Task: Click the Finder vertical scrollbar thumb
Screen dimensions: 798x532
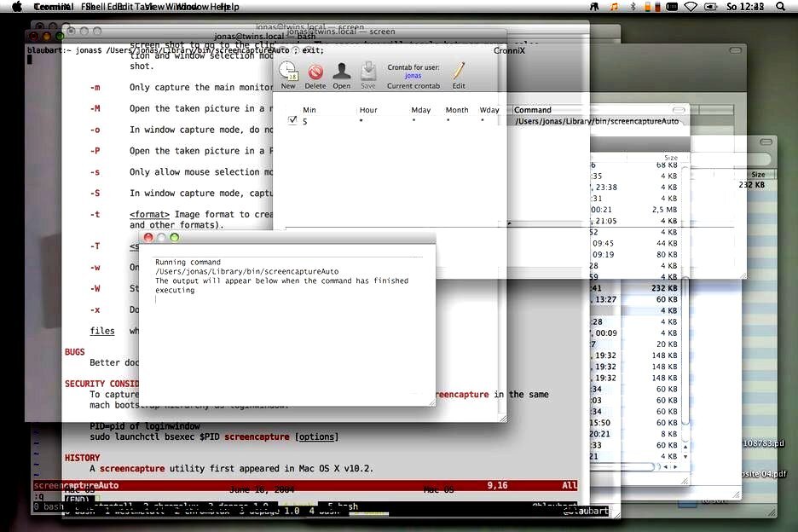Action: pos(685,351)
